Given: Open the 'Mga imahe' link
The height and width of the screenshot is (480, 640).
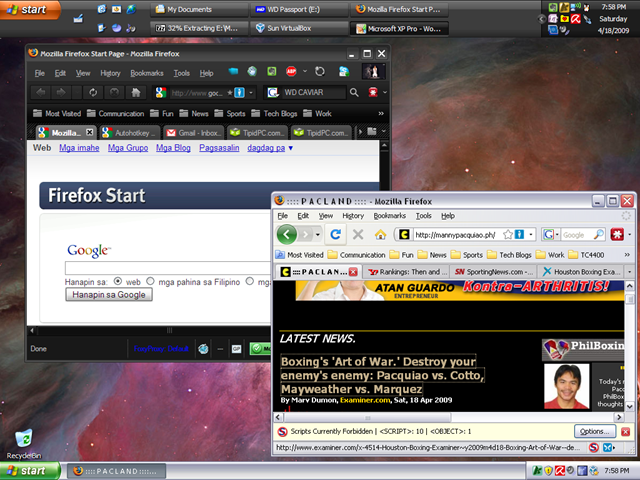Looking at the screenshot, I should click(x=79, y=148).
